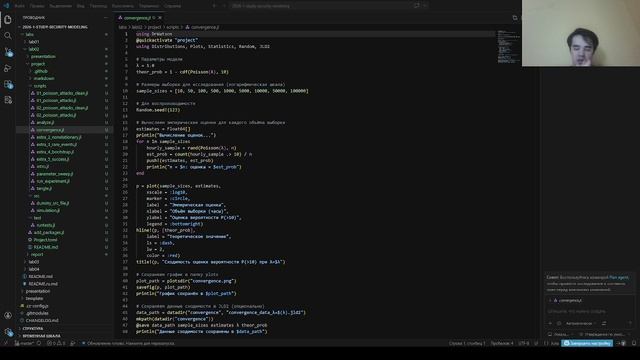Viewport: 640px width, 360px height.
Task: Click the Plan agent link in chat
Action: coord(619,278)
